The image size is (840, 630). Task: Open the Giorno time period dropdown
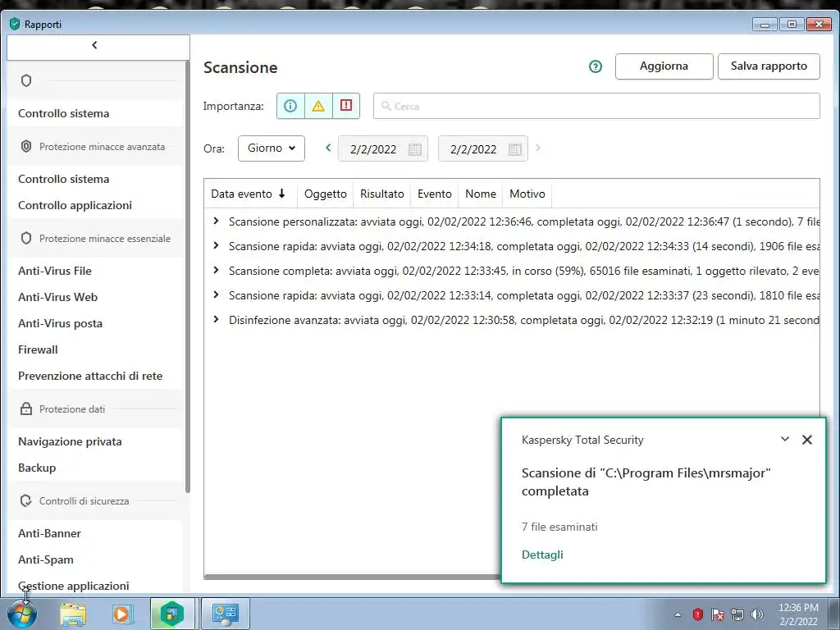click(x=271, y=148)
